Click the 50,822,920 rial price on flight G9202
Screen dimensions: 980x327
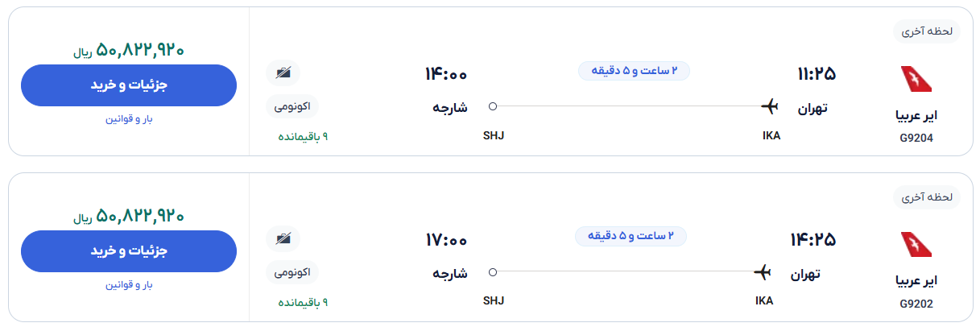[130, 216]
